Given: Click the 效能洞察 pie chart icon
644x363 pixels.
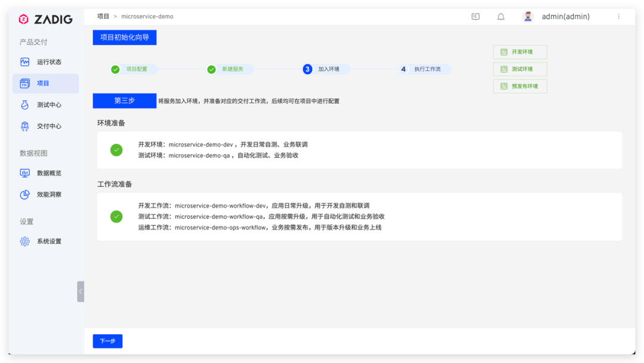Looking at the screenshot, I should point(24,194).
